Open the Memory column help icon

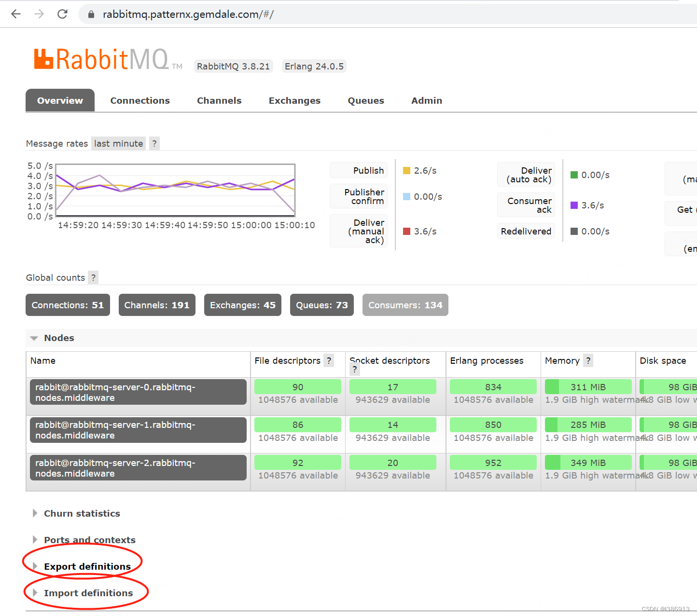(588, 360)
